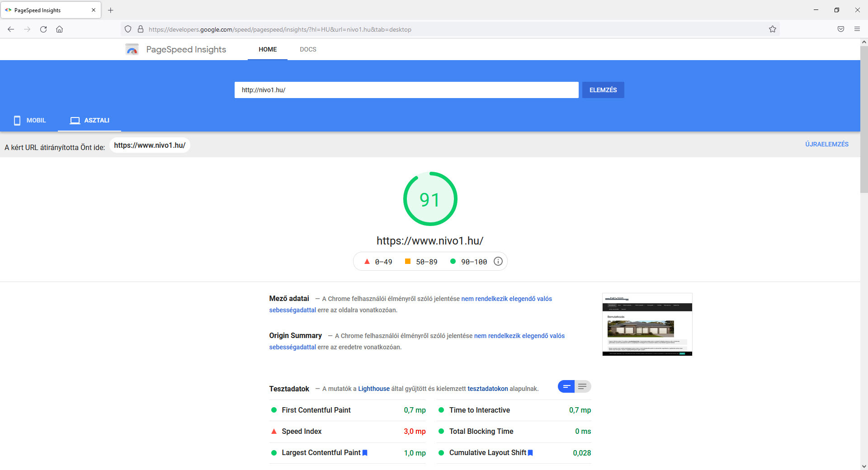Open a new browser tab
The height and width of the screenshot is (470, 868).
point(110,10)
